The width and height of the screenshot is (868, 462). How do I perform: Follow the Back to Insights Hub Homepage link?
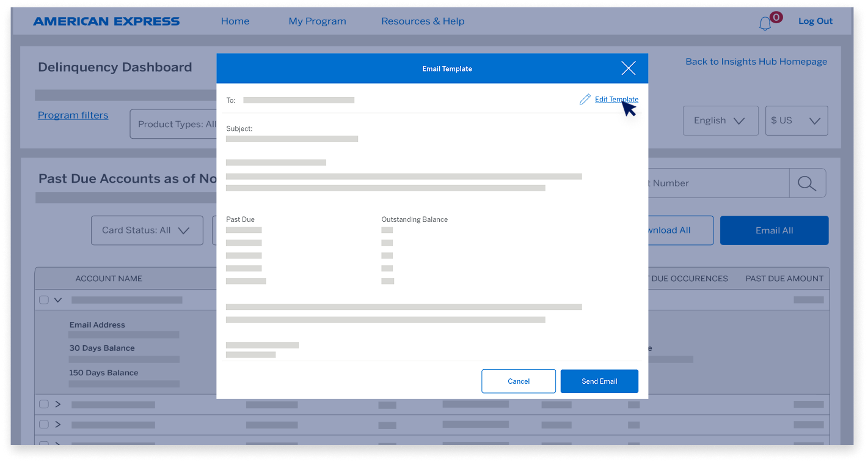point(756,61)
